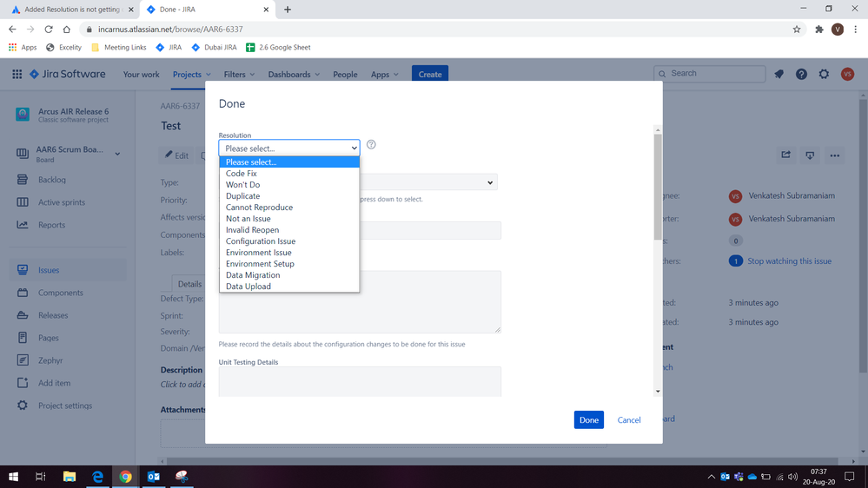Expand the Apps menu

point(384,74)
